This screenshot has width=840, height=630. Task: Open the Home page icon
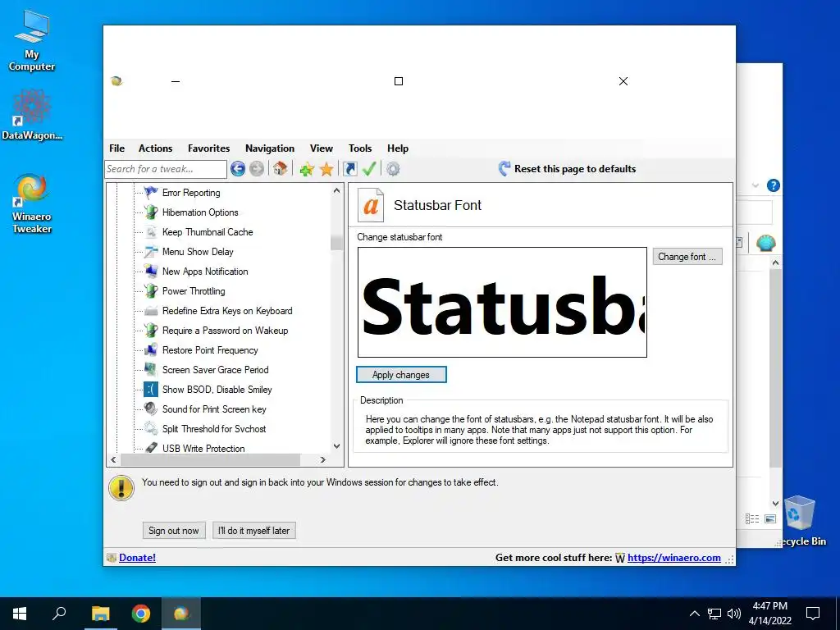tap(280, 169)
